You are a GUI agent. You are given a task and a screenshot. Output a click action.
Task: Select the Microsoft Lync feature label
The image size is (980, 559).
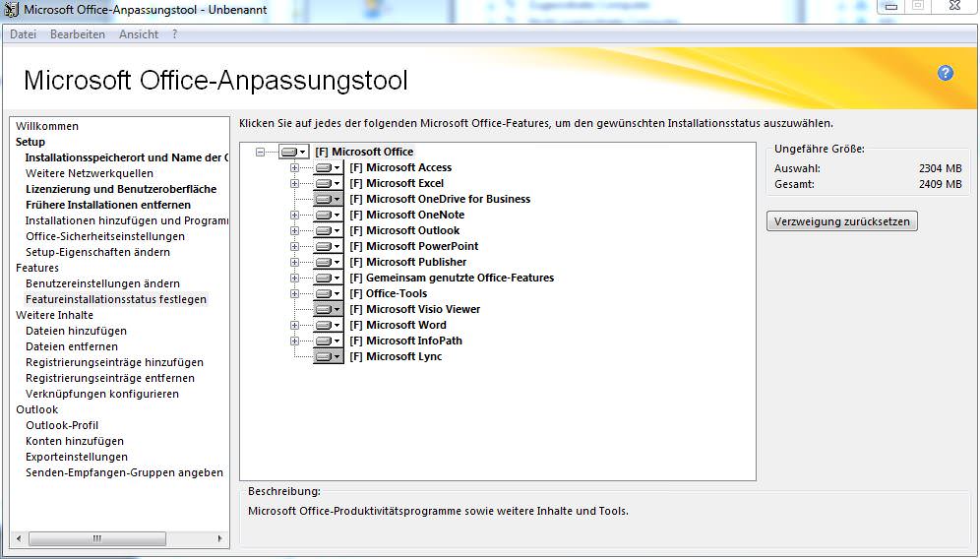pyautogui.click(x=396, y=356)
